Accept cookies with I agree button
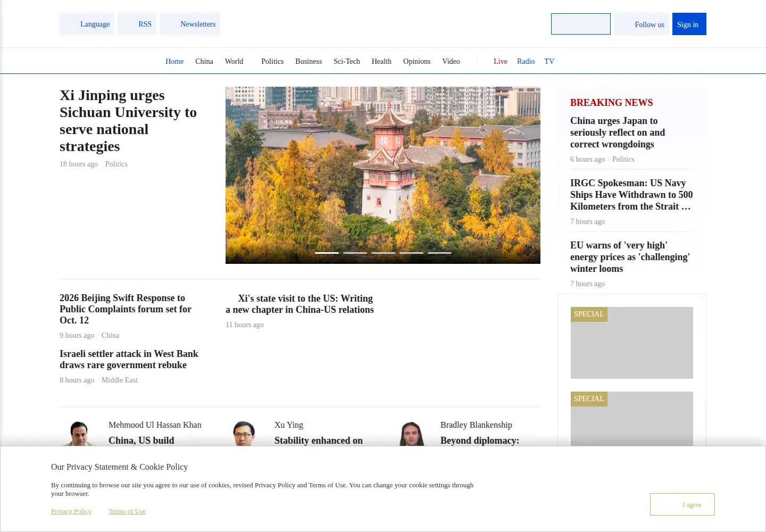766x532 pixels. pos(682,504)
